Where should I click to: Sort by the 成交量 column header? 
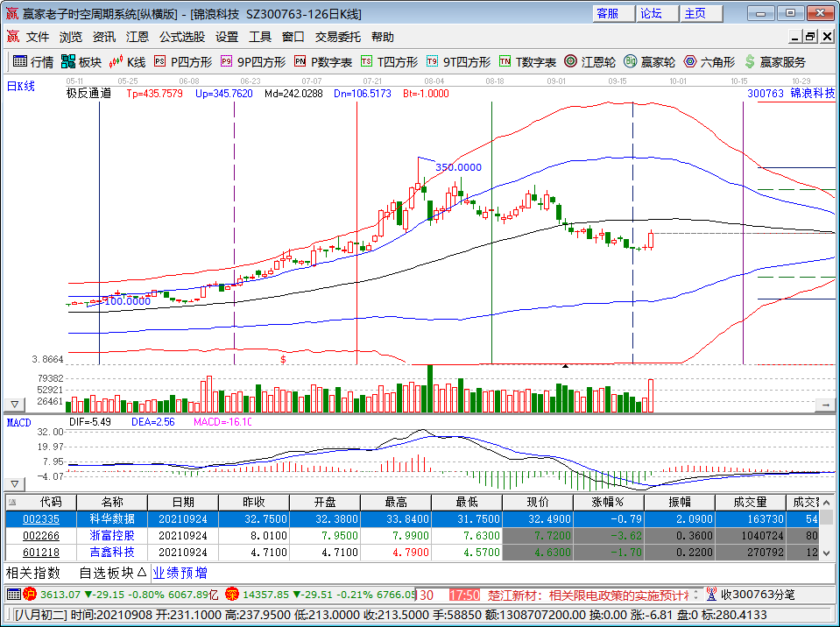click(751, 503)
